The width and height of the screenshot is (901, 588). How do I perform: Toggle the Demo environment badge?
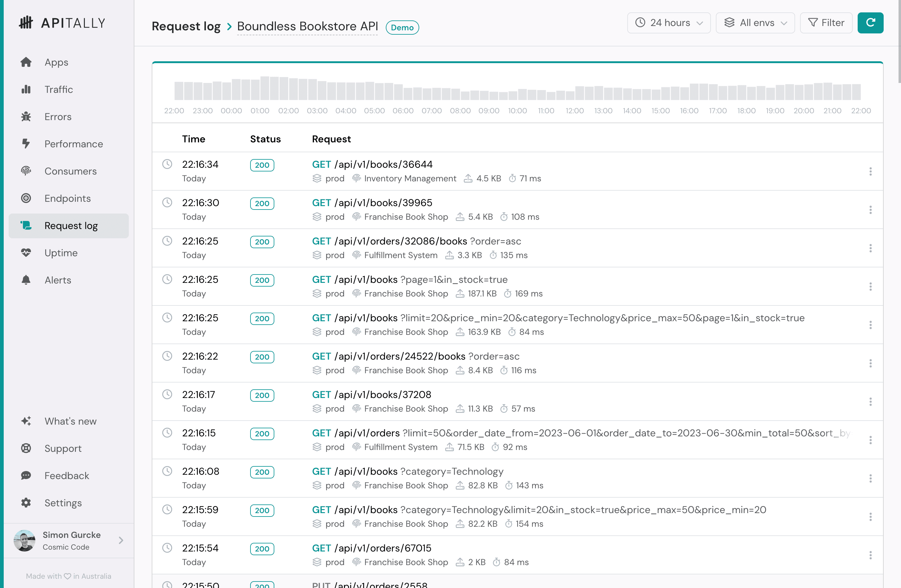coord(403,27)
